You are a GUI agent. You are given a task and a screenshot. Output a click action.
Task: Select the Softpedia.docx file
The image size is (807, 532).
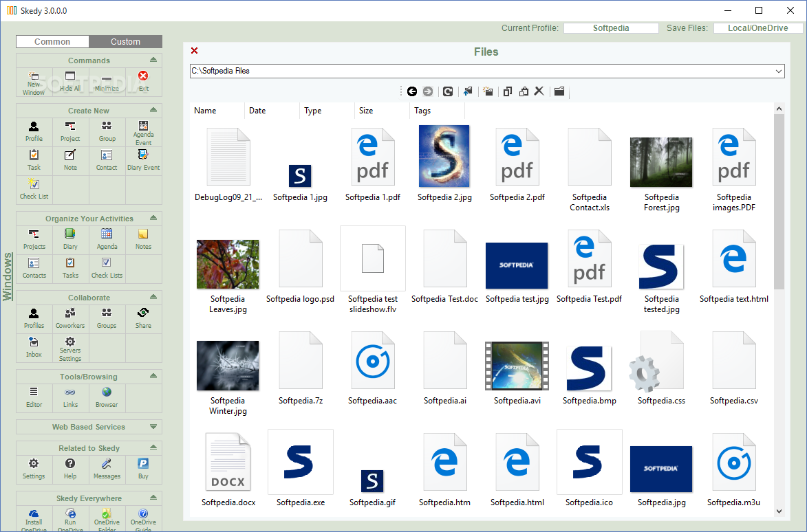click(228, 462)
